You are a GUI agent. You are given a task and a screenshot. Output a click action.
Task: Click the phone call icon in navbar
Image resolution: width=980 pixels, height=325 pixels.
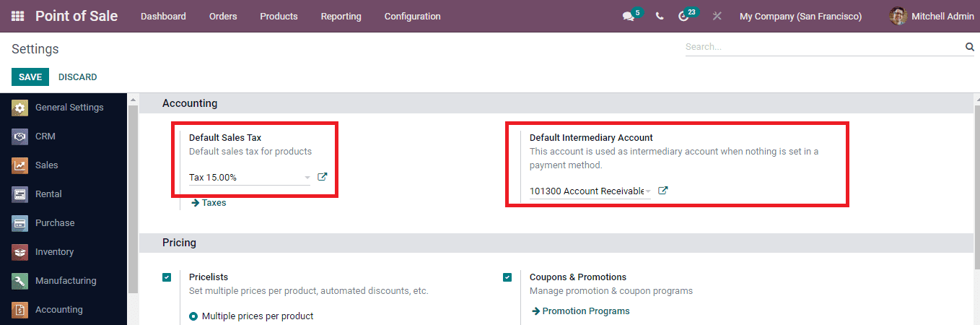[660, 16]
